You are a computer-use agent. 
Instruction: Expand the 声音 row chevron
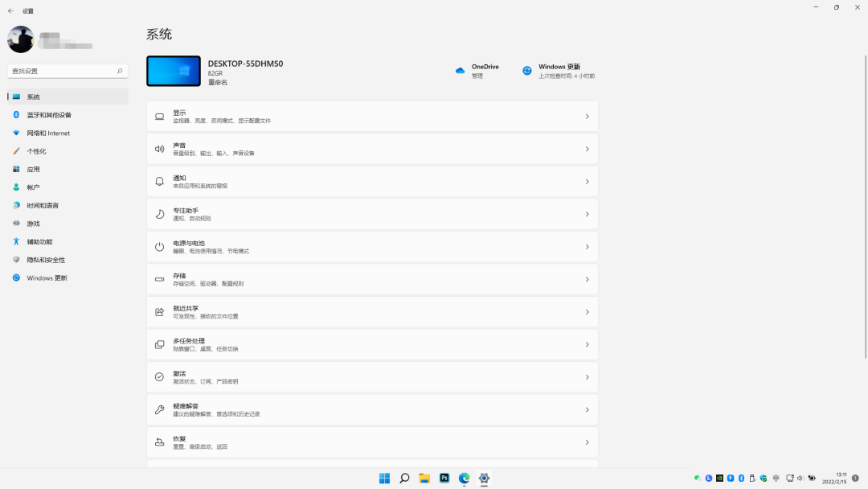(587, 149)
